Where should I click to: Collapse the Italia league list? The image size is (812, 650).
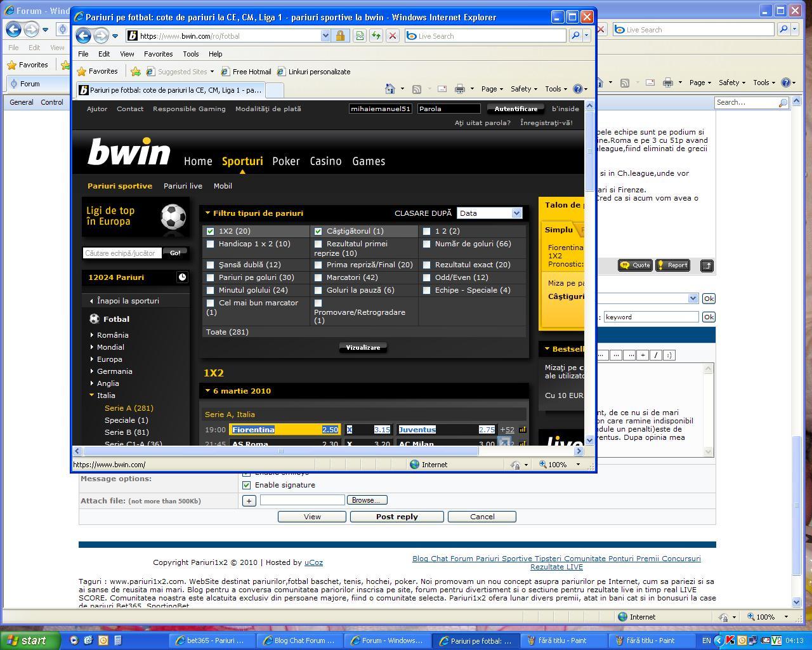(92, 395)
